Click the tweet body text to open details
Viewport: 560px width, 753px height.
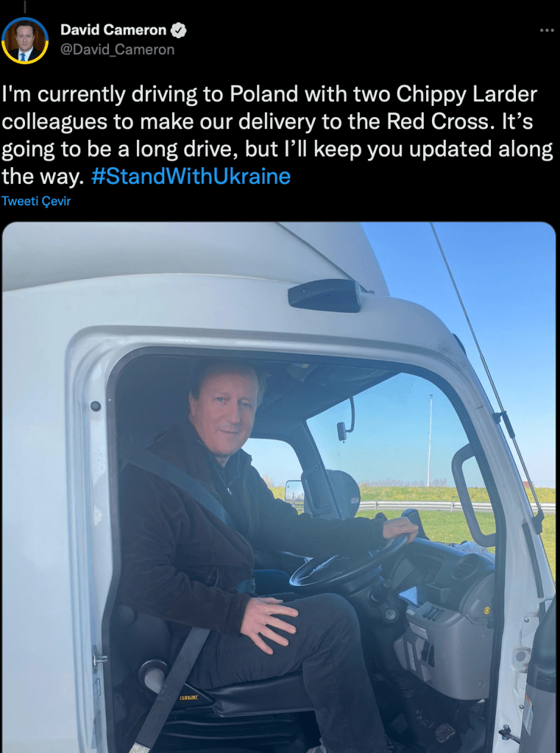click(x=277, y=135)
